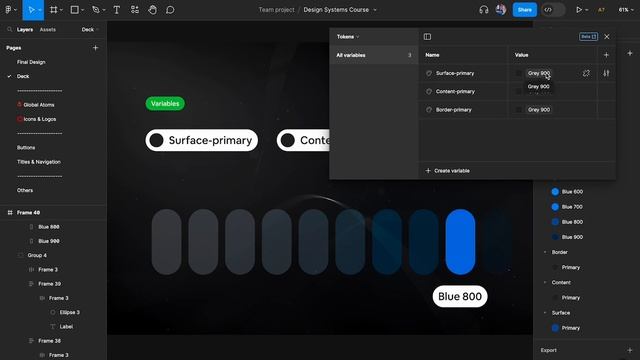Click the Create variable button
This screenshot has width=640, height=360.
click(x=447, y=171)
